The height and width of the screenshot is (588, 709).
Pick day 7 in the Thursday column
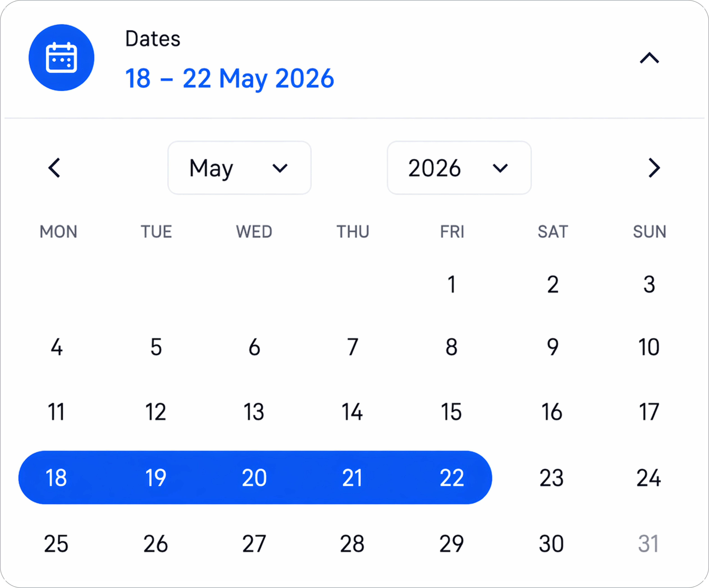353,347
